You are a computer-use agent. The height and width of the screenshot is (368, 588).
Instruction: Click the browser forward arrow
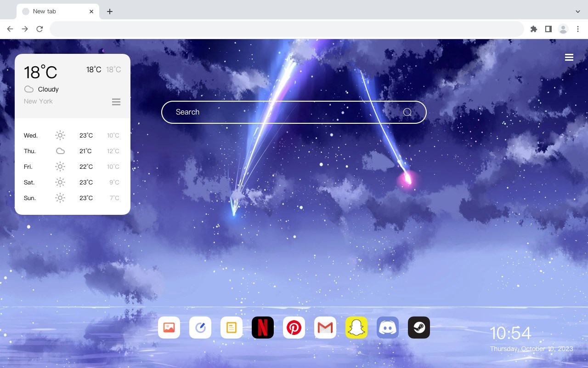(x=25, y=29)
